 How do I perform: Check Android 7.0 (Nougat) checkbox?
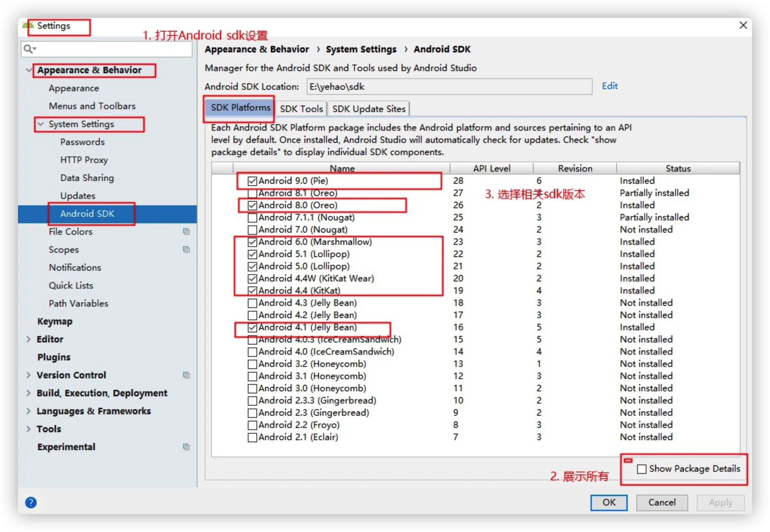tap(252, 230)
